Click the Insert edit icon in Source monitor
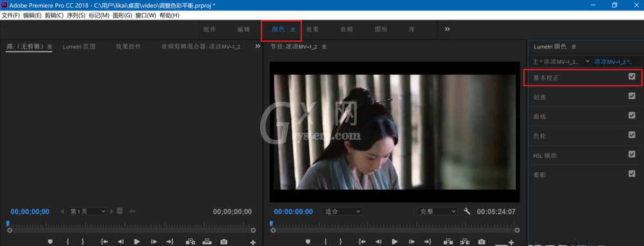 [191, 242]
